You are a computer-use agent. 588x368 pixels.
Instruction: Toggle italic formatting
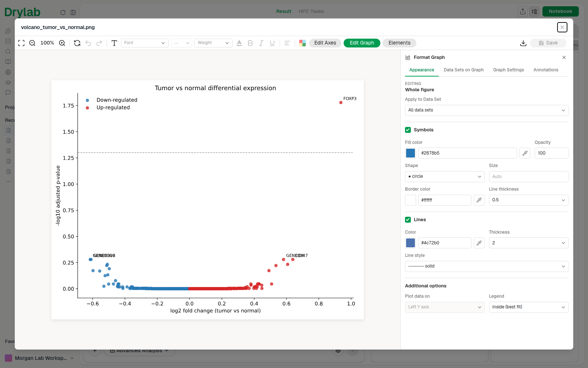(261, 43)
